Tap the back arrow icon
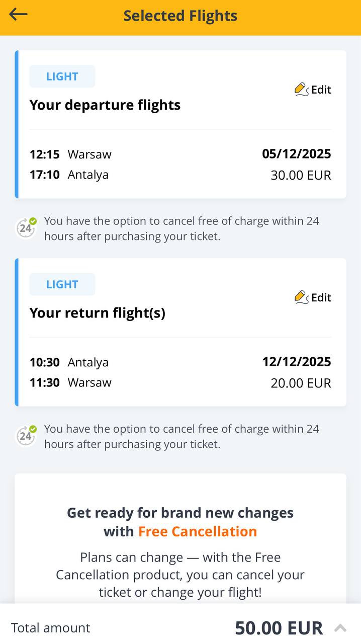361x644 pixels. pos(18,15)
